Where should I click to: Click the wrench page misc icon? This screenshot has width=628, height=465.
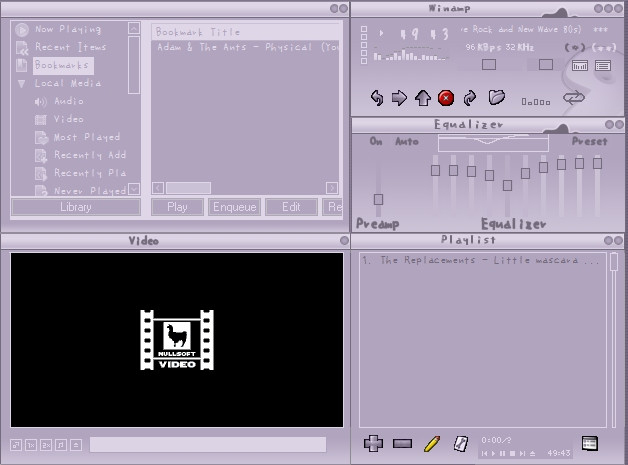coord(461,444)
